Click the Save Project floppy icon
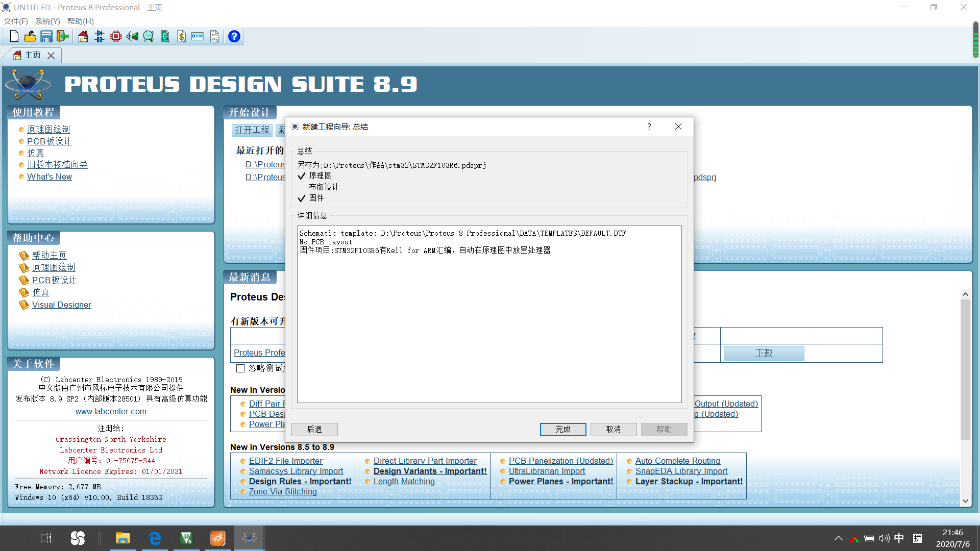This screenshot has width=980, height=551. [x=46, y=36]
